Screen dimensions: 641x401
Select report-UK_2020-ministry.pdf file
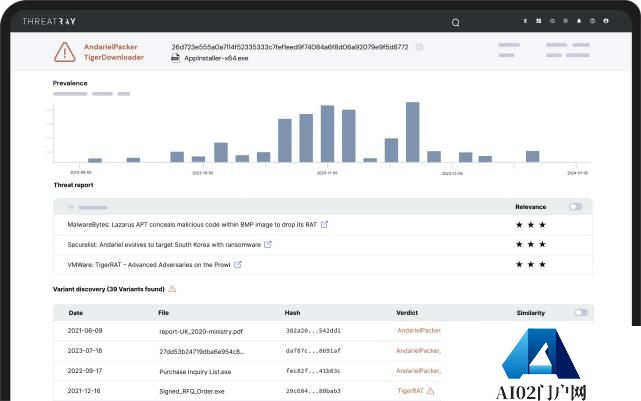click(x=201, y=332)
